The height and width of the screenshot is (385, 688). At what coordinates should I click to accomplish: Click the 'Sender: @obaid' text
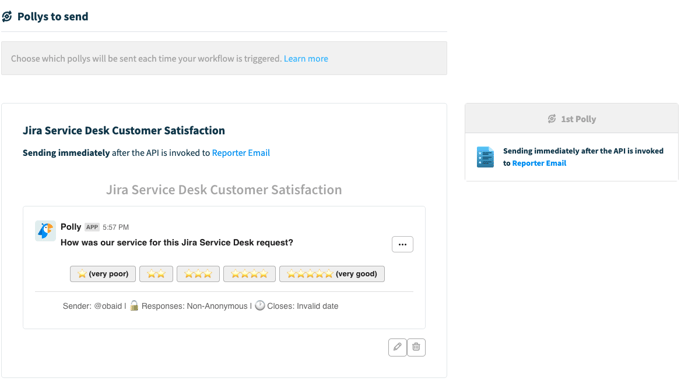click(92, 306)
